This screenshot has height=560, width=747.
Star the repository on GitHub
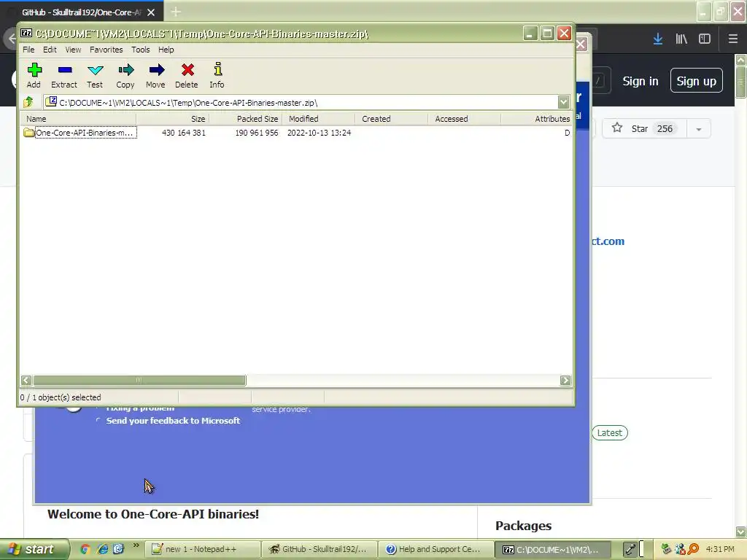point(644,128)
